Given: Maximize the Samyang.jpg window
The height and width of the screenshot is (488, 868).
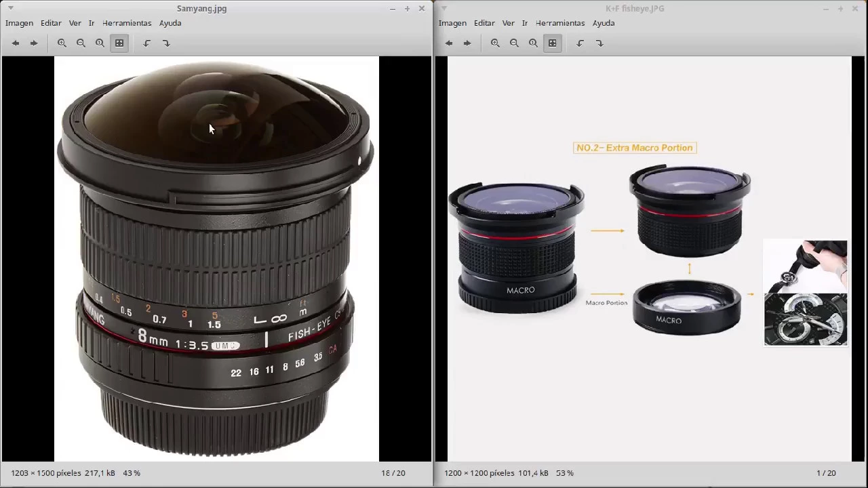Looking at the screenshot, I should 407,9.
